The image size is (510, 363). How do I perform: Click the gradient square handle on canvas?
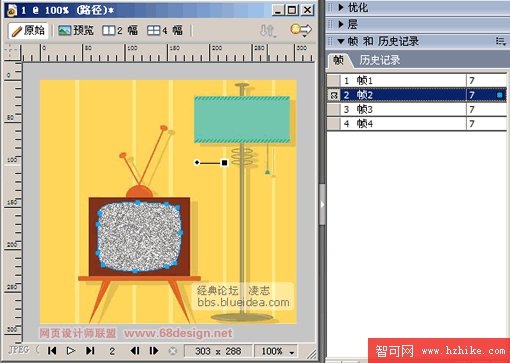224,163
